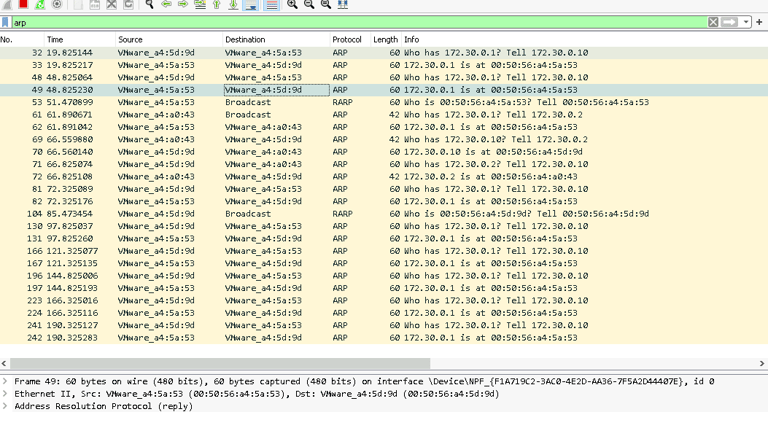
Task: Click the Frame 49 summary line
Action: point(364,381)
